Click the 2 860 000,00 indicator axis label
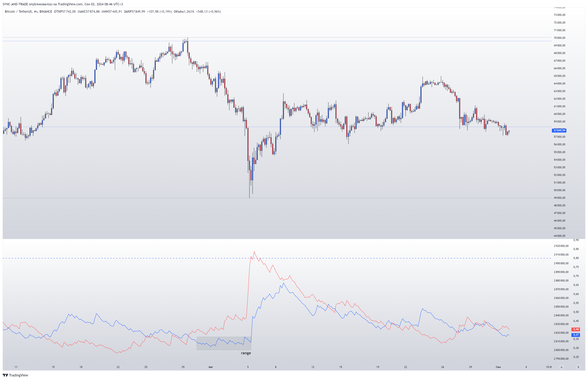The height and width of the screenshot is (380, 588). (x=561, y=298)
